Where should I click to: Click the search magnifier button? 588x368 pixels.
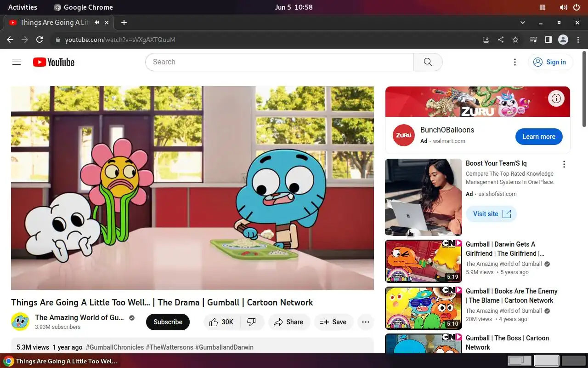pos(428,62)
